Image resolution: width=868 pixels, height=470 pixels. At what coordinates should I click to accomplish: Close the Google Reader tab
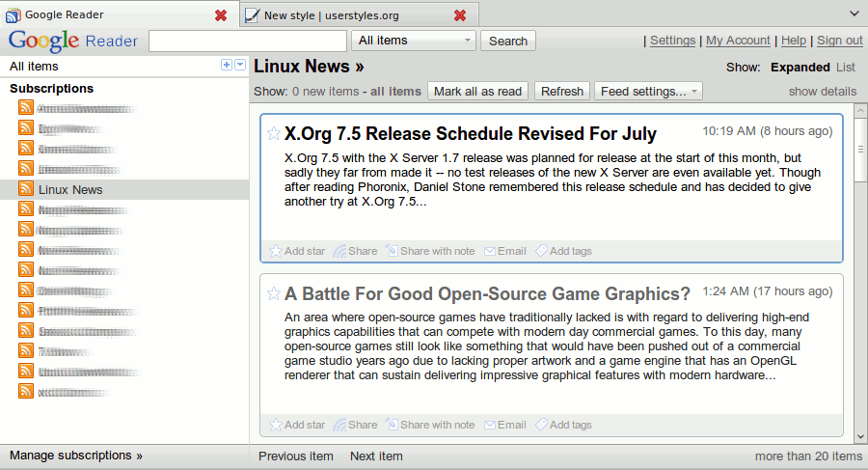coord(221,15)
